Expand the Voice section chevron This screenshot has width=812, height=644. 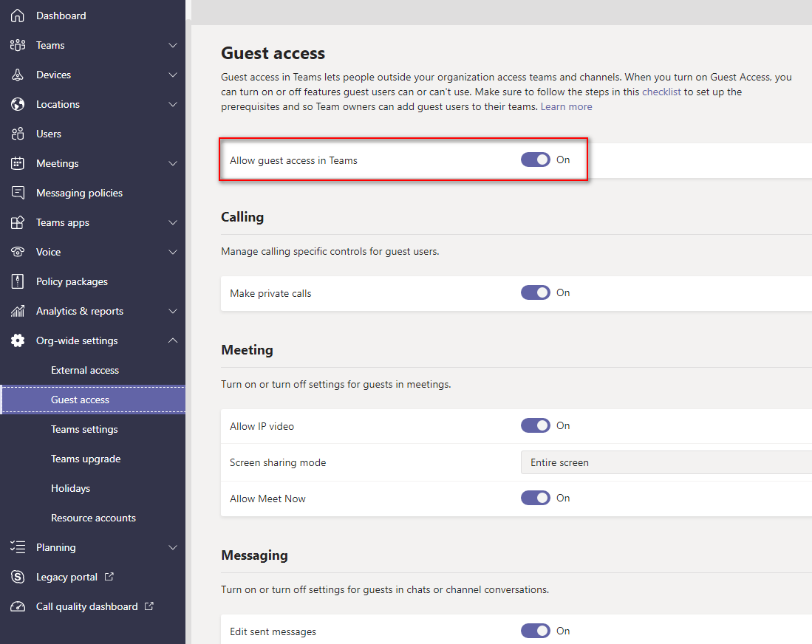click(x=173, y=252)
